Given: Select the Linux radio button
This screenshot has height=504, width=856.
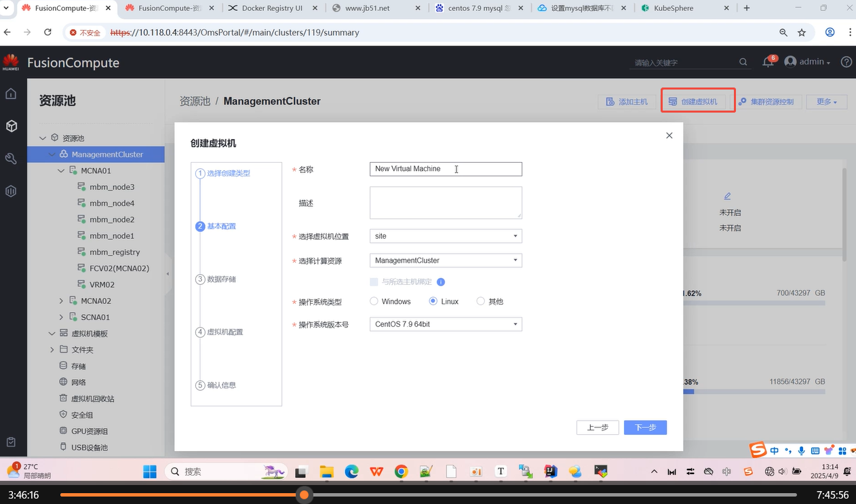Looking at the screenshot, I should [433, 301].
